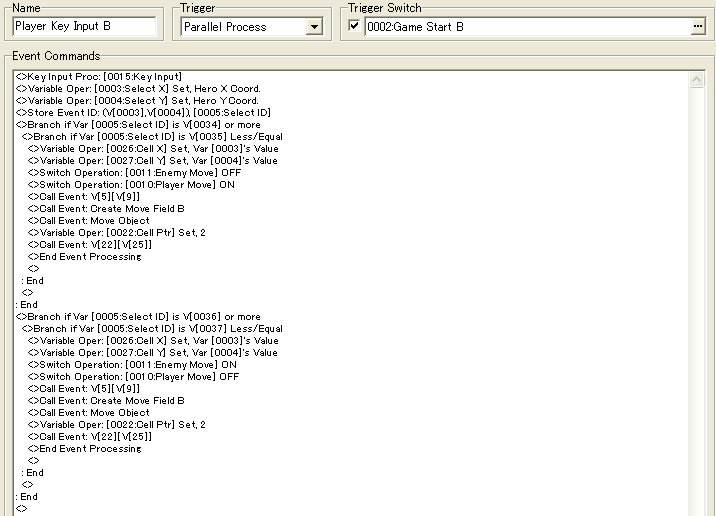Select 'Variable Oper: [0004:Select Y]' line
Image resolution: width=716 pixels, height=516 pixels.
tap(137, 100)
